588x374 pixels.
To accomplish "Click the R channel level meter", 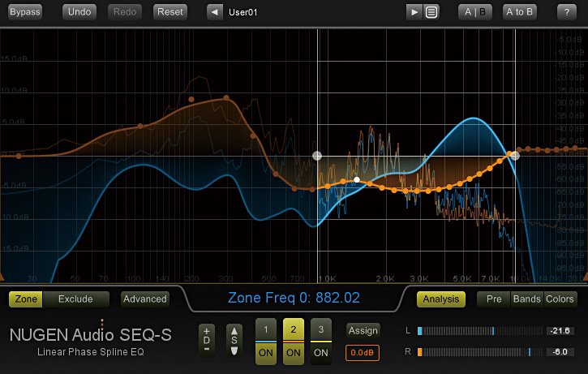I will pos(479,352).
